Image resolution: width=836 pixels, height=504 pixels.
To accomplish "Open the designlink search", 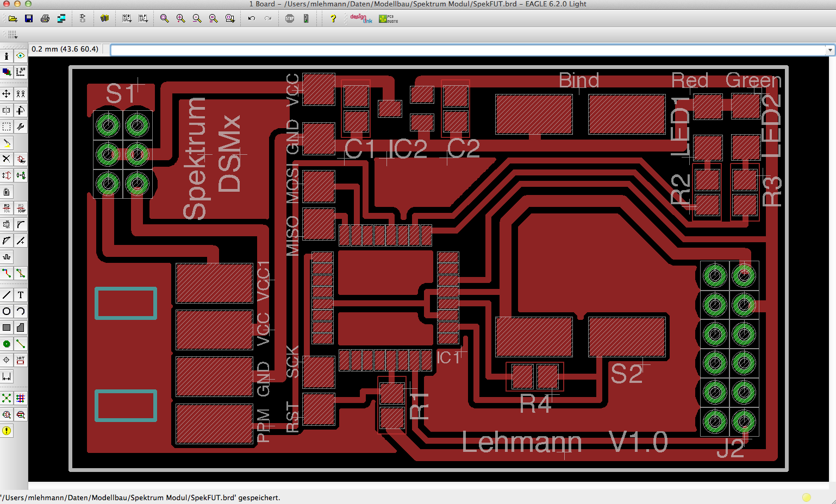I will 361,18.
